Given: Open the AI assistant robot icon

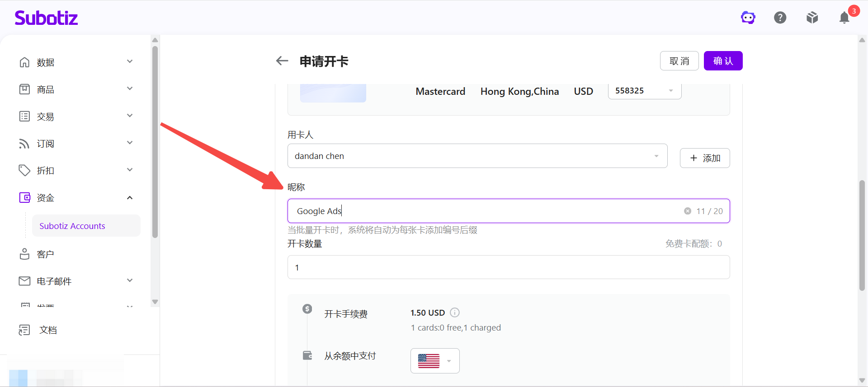Looking at the screenshot, I should [x=748, y=18].
